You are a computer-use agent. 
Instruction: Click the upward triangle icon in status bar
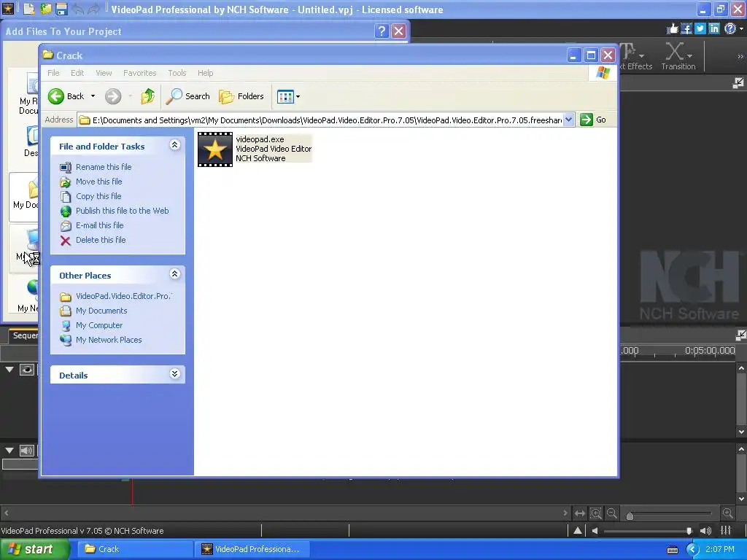point(578,531)
